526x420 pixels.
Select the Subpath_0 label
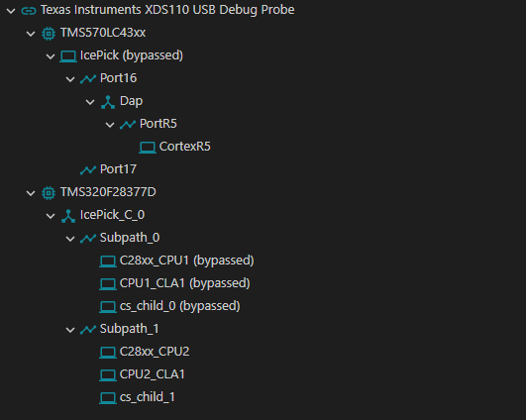tap(130, 238)
